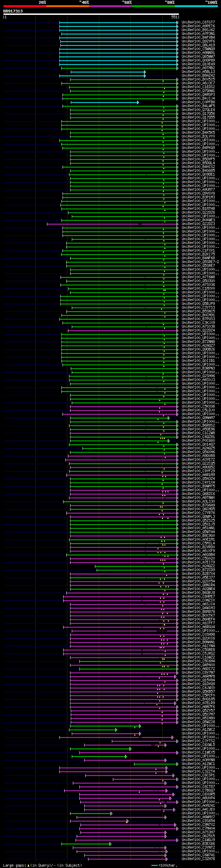
Task: Select the UniRef100_B8AZ42 label
Action: (x=198, y=76)
